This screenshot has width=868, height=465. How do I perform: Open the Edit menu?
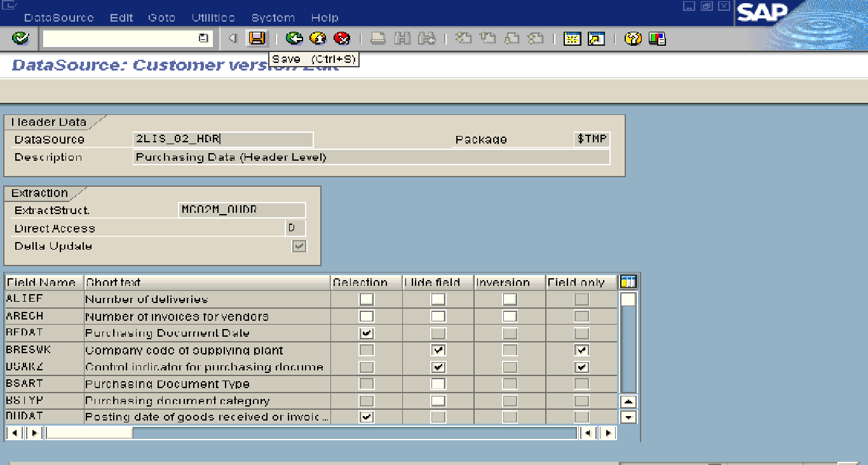[121, 18]
